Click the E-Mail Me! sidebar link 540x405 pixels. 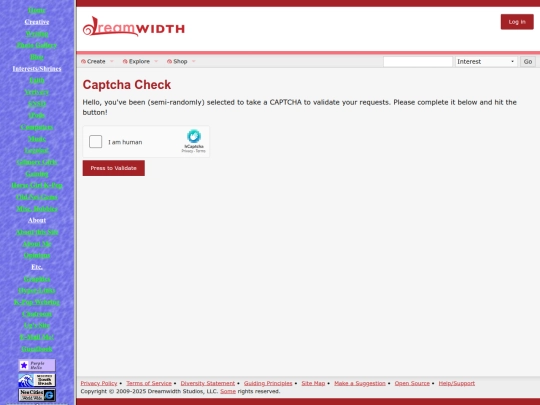coord(37,337)
